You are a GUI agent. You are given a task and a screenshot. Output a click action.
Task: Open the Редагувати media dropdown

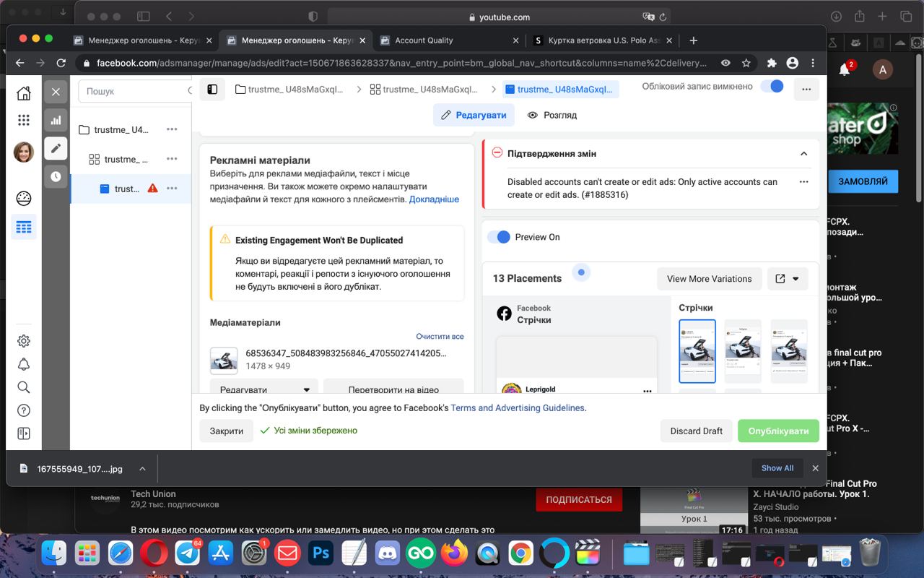264,388
